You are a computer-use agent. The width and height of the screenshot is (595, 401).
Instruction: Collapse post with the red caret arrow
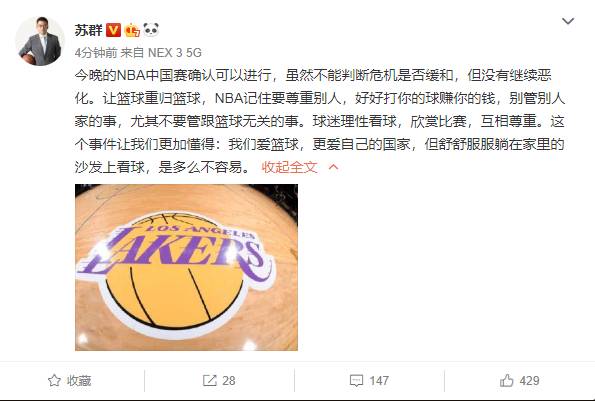pos(334,167)
